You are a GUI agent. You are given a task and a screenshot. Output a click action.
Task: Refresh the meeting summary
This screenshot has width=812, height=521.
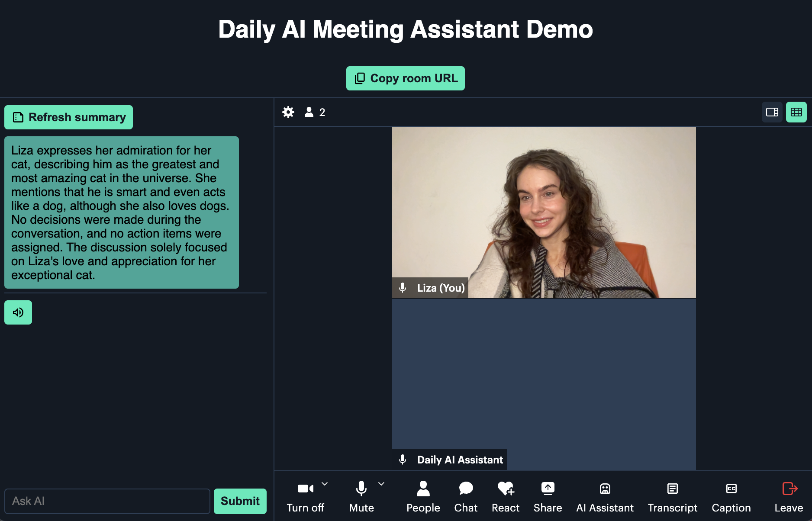point(68,117)
